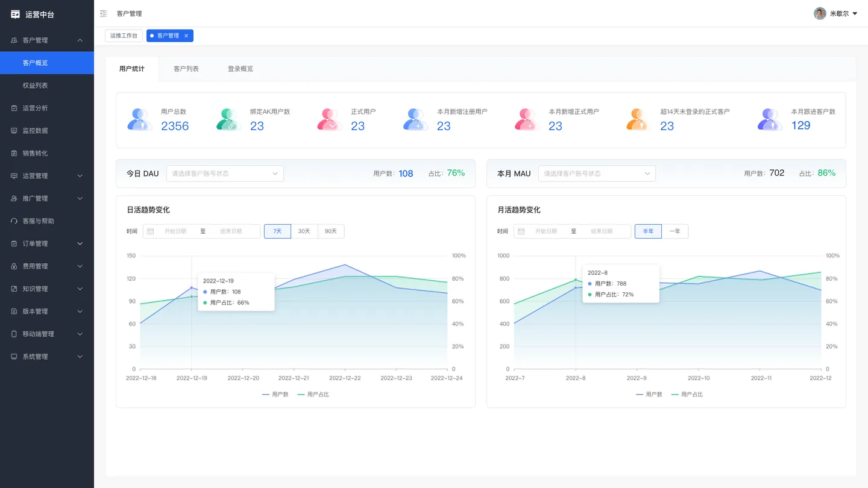Select the 90天 range option
Viewport: 868px width, 488px height.
331,231
